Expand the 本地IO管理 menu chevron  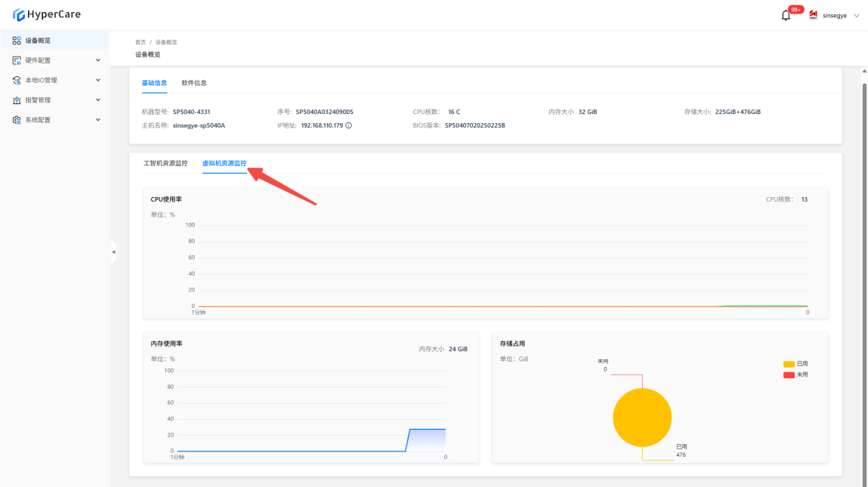click(x=97, y=80)
